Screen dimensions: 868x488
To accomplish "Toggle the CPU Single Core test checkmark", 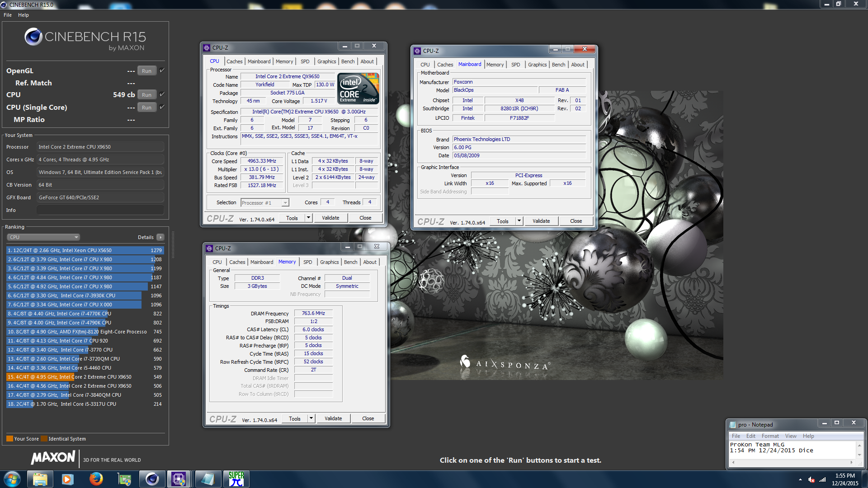I will coord(162,107).
